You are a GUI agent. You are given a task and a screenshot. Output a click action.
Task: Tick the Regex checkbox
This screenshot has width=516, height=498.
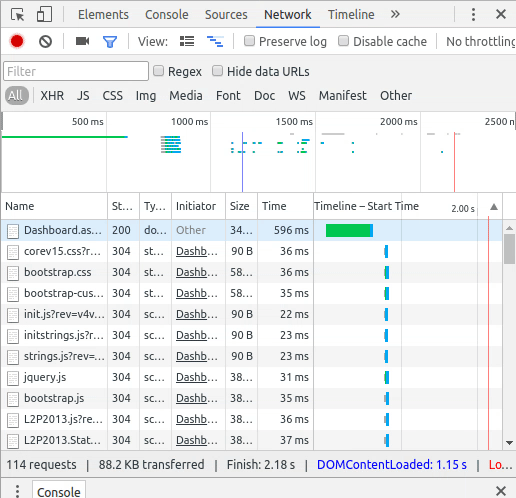(158, 71)
